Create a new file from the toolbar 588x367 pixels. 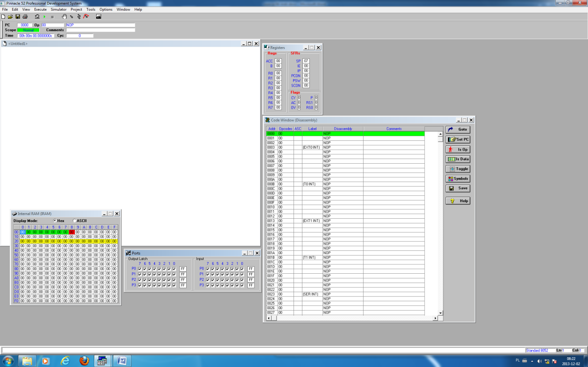pos(4,16)
